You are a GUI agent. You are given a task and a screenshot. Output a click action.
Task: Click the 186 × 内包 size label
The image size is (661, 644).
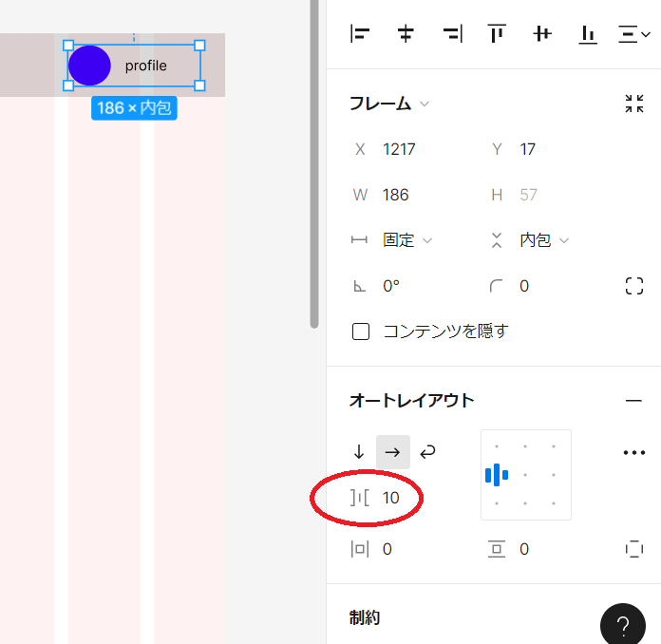point(134,108)
